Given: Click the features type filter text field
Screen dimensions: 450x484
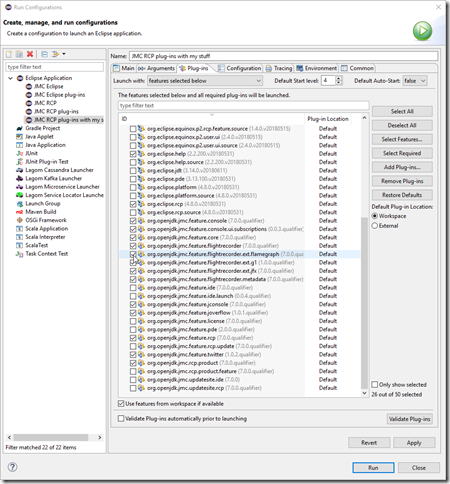Looking at the screenshot, I should [x=243, y=105].
